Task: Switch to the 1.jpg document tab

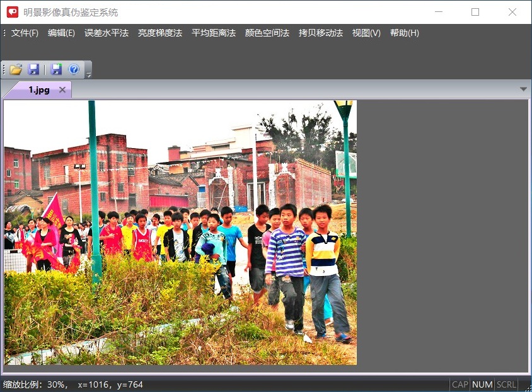Action: pyautogui.click(x=38, y=89)
